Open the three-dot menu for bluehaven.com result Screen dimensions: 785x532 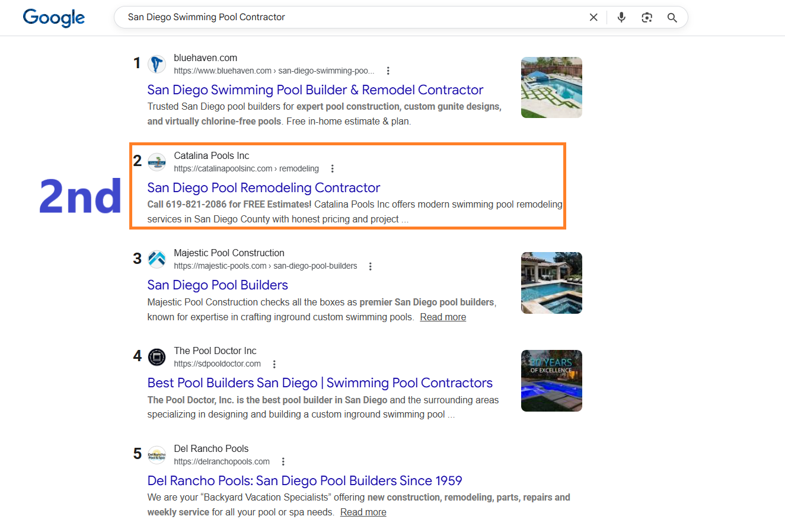[388, 71]
